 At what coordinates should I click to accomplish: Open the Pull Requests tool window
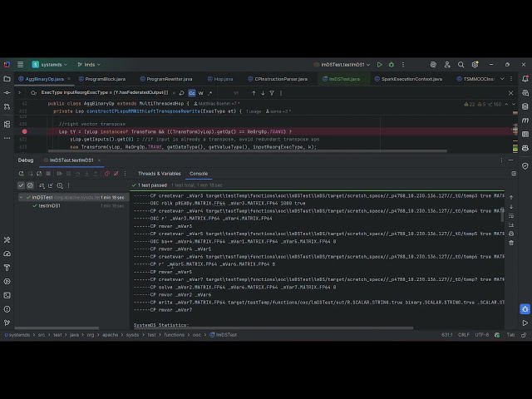7,106
